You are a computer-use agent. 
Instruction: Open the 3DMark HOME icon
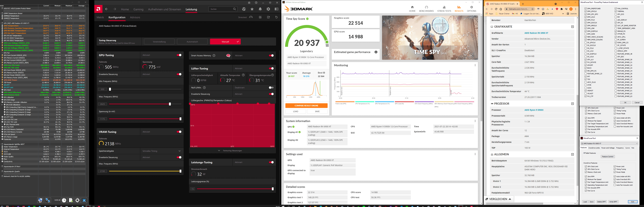coord(412,7)
